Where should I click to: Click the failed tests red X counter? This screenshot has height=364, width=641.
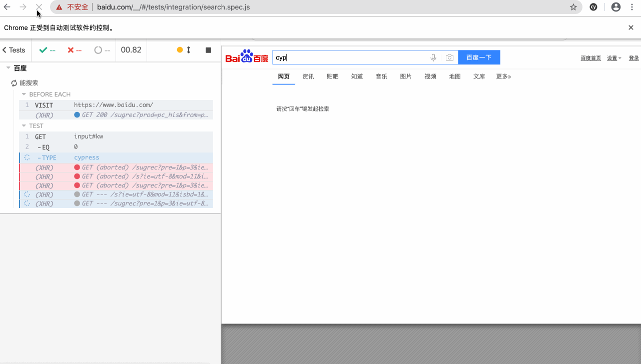[x=75, y=50]
